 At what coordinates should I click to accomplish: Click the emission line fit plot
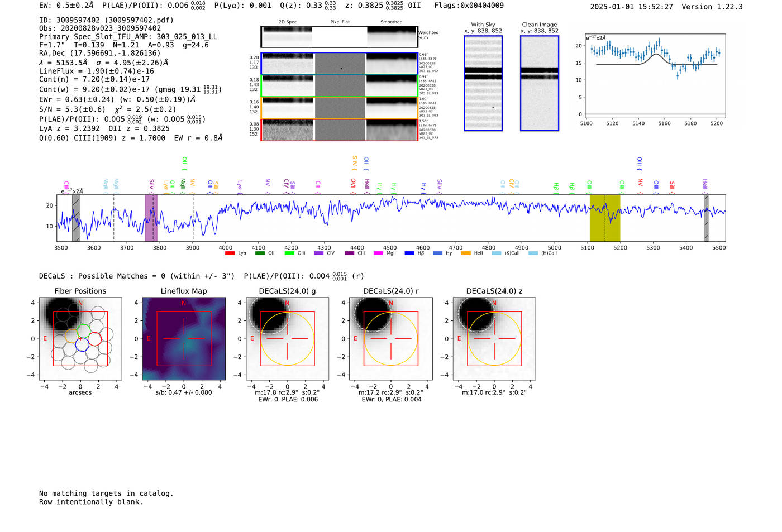(655, 75)
